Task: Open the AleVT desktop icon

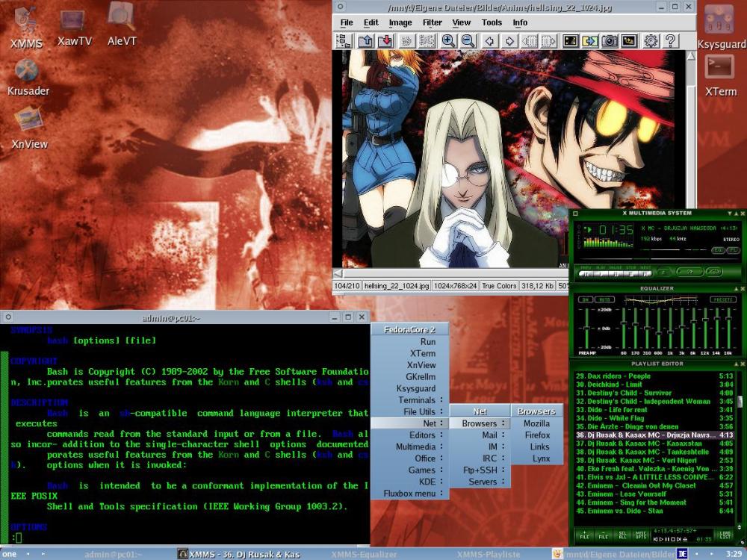Action: click(122, 25)
